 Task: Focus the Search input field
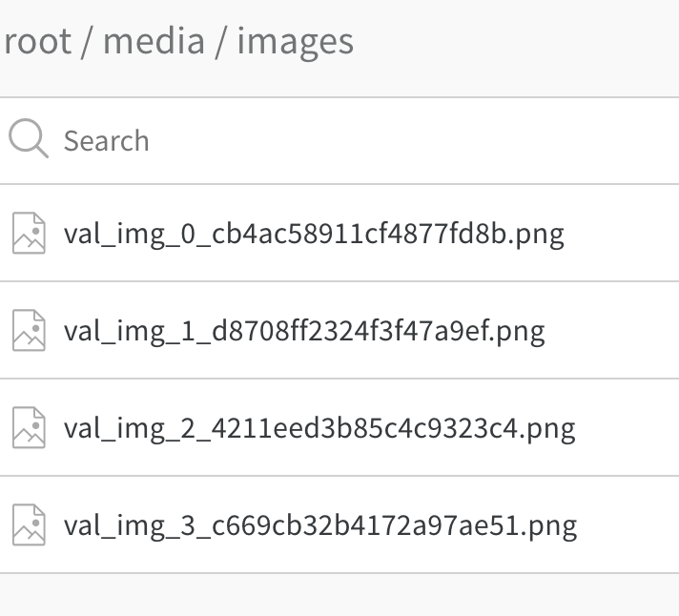(339, 141)
